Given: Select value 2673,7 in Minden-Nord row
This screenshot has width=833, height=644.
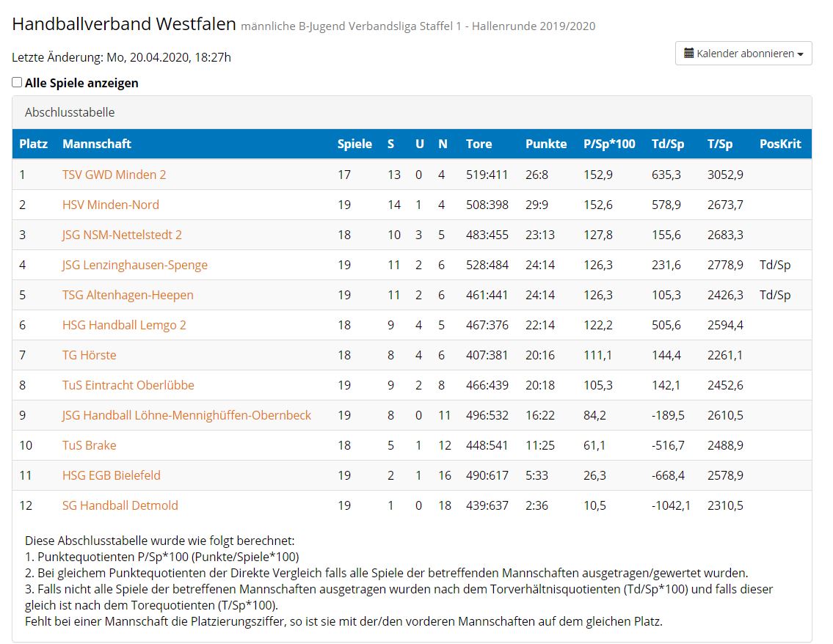Looking at the screenshot, I should [x=725, y=205].
